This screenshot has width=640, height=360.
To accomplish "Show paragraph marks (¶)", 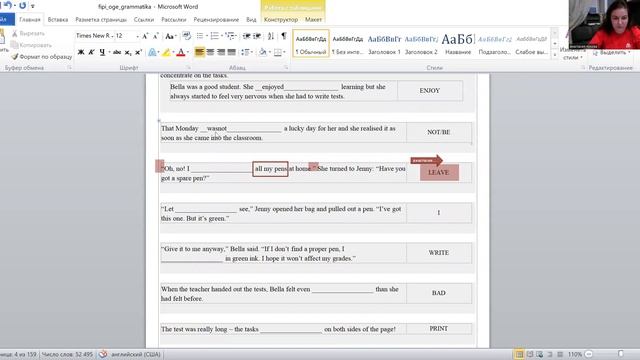I will coord(284,36).
